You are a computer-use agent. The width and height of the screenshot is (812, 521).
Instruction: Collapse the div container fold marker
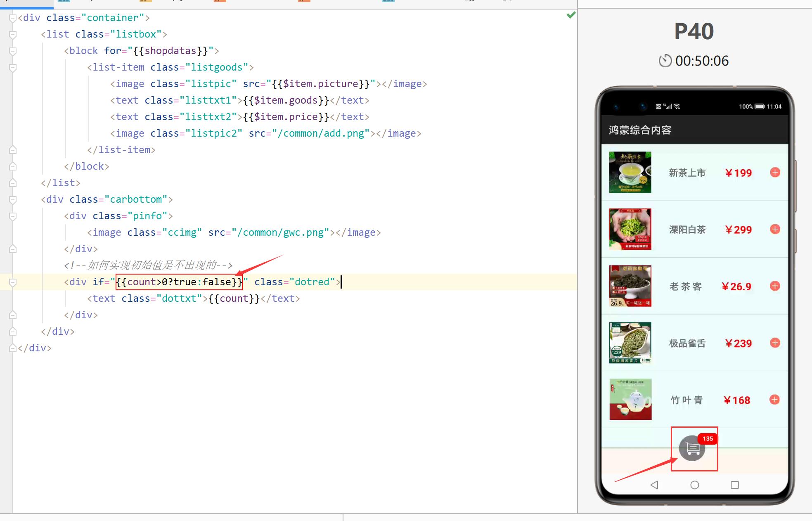(13, 18)
